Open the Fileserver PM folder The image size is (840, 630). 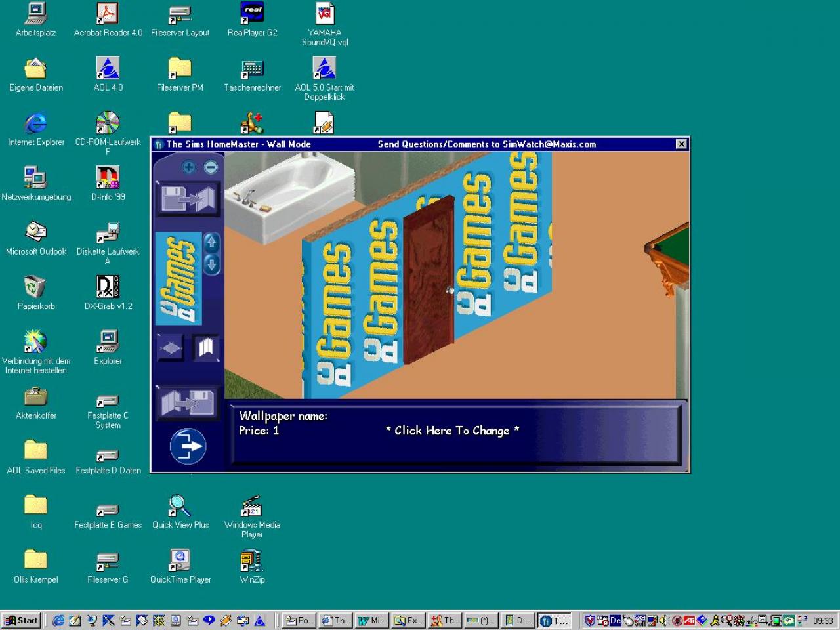[180, 74]
